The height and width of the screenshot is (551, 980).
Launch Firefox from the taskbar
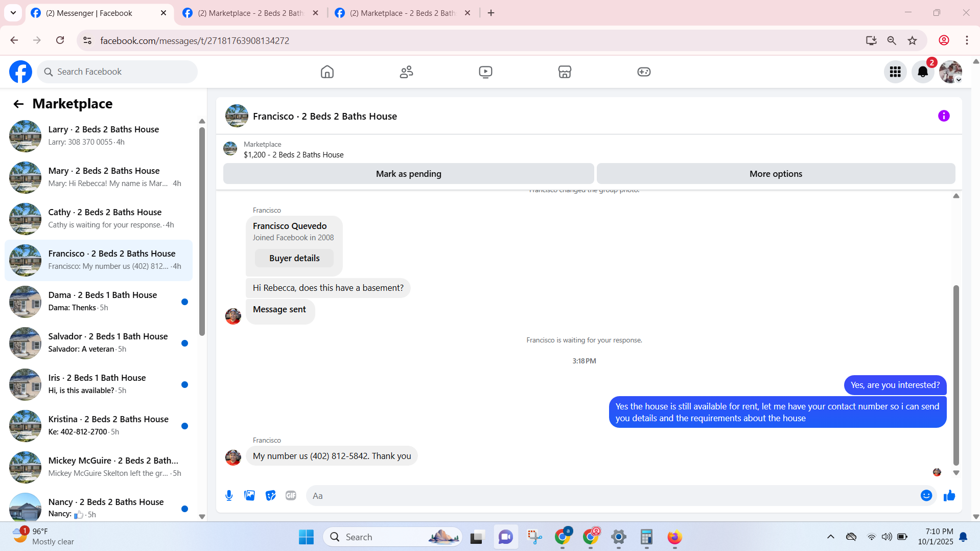point(674,537)
